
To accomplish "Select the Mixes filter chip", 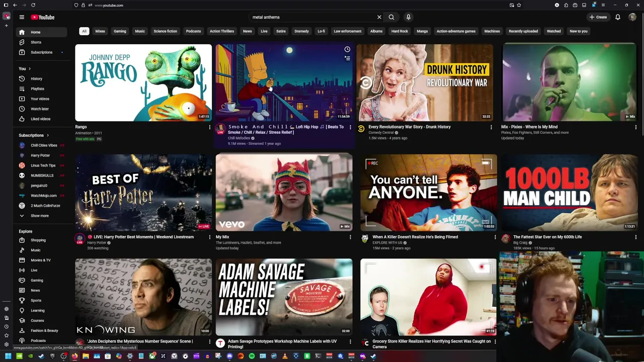I will pos(100,31).
